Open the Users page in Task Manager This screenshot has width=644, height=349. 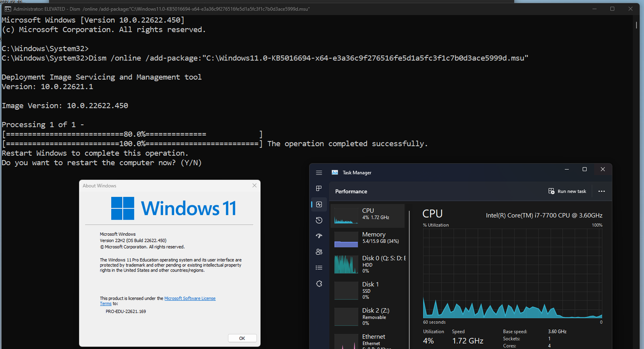pos(319,252)
